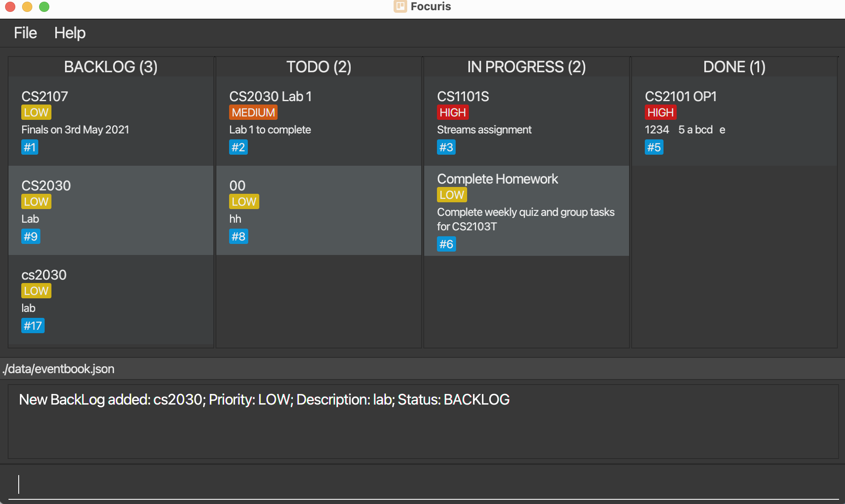
Task: Click the MEDIUM priority tag on CS2030 Lab 1
Action: pyautogui.click(x=253, y=112)
